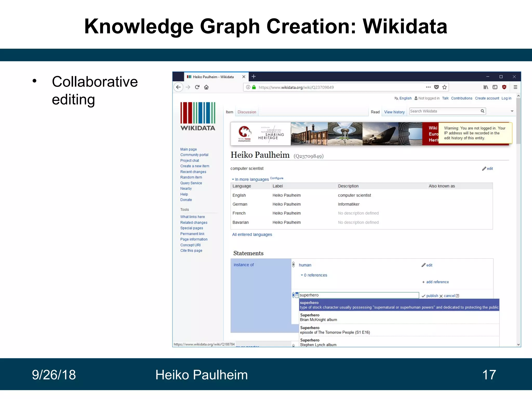Open the View history tab
This screenshot has width=532, height=399.
pos(394,112)
